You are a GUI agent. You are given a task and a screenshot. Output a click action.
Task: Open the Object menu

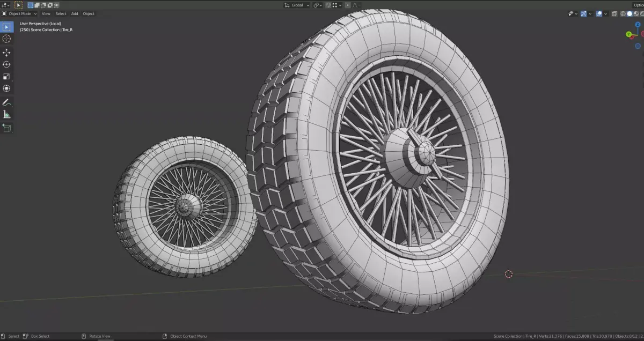[89, 13]
